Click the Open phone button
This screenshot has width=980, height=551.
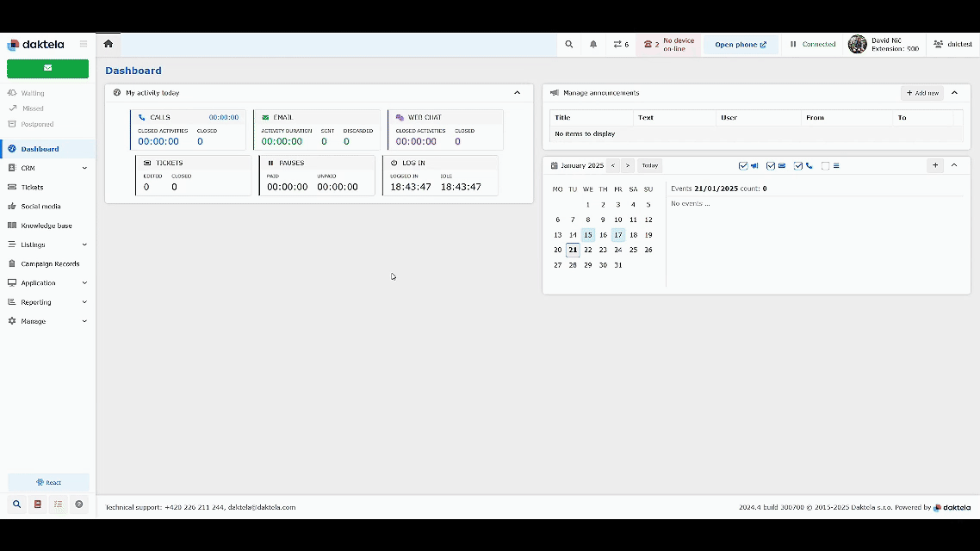point(740,45)
